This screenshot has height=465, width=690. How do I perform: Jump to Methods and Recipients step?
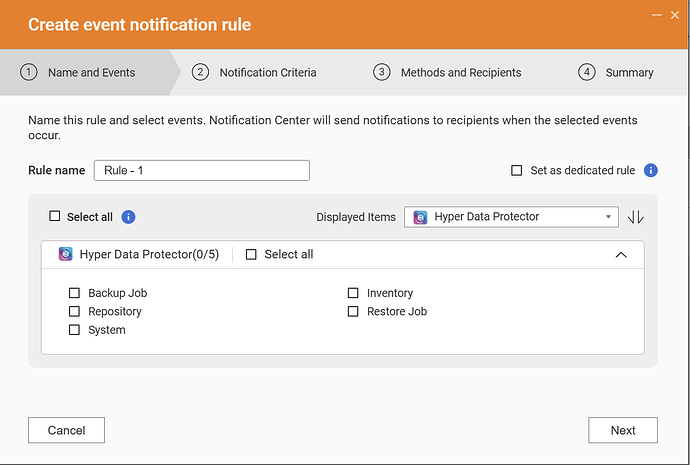tap(460, 72)
